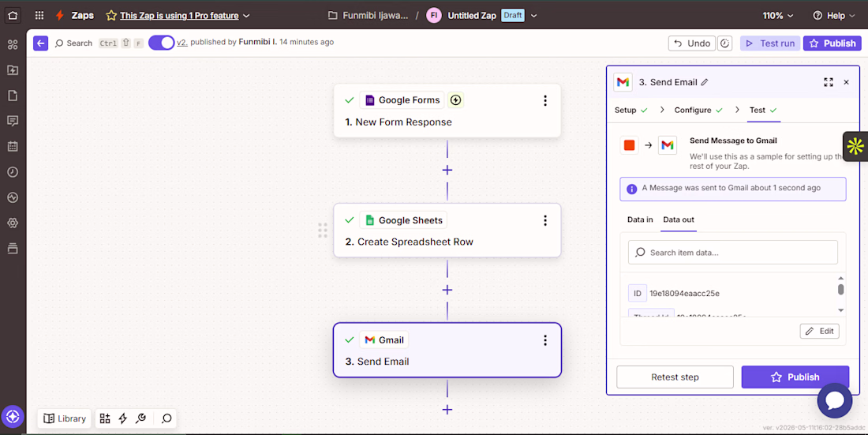Click the lightning bolt icon in bottom toolbar

point(123,418)
